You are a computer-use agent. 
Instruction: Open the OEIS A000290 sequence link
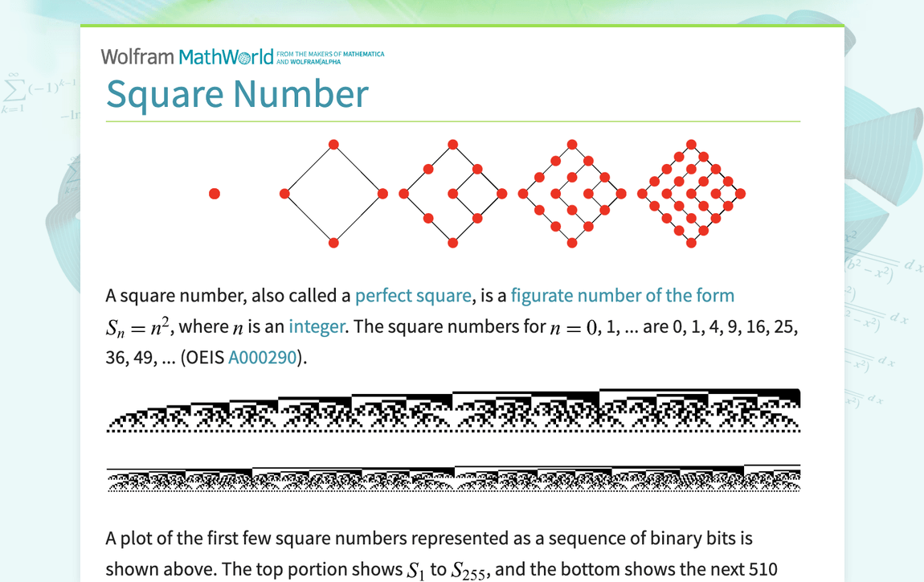pos(262,358)
